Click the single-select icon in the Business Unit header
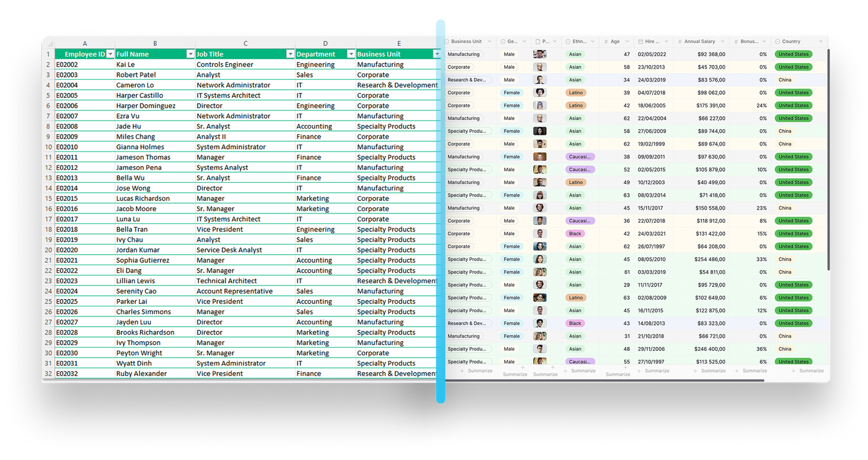Viewport: 868px width, 460px height. 446,41
